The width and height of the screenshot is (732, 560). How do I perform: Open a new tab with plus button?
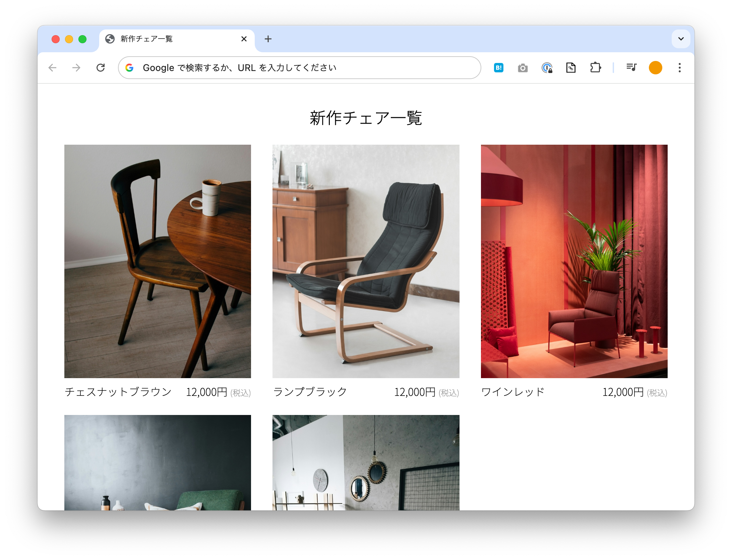pyautogui.click(x=268, y=39)
